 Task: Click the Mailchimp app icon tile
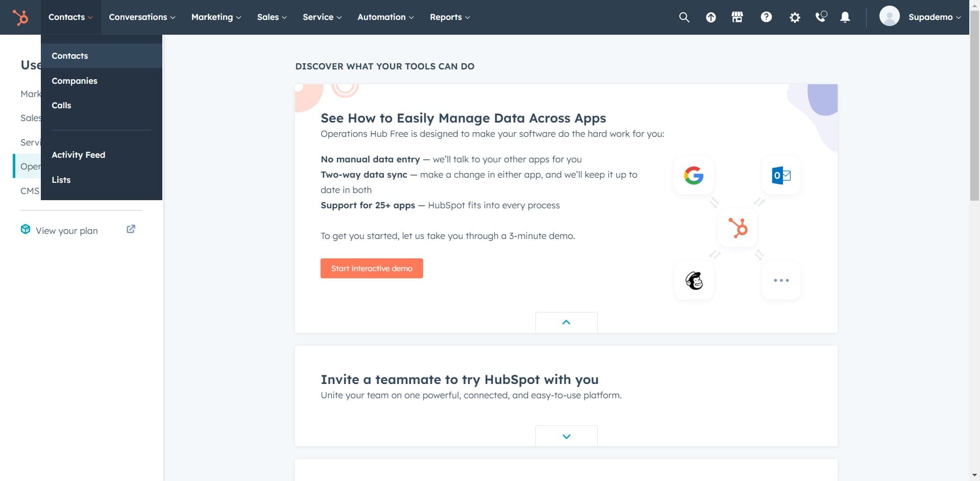point(694,280)
